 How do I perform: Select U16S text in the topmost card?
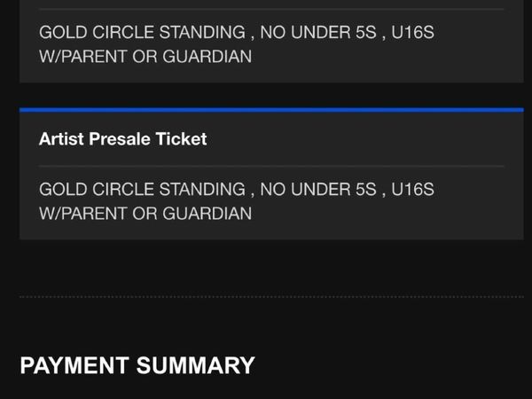[412, 33]
